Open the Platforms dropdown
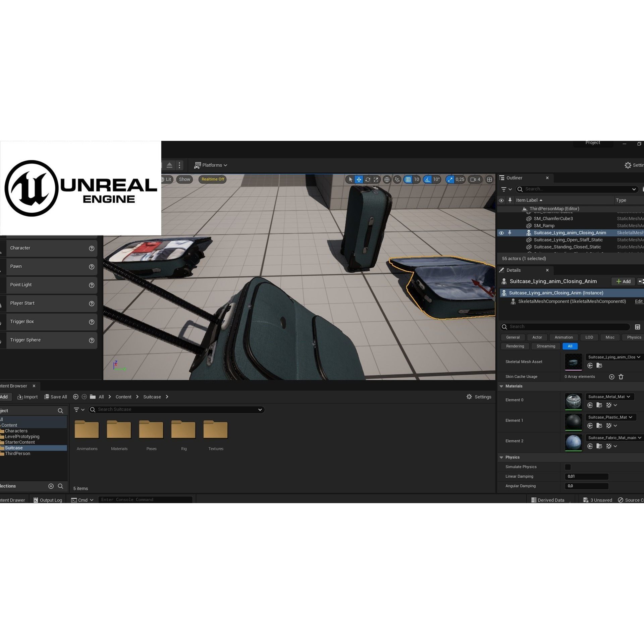 coord(211,165)
